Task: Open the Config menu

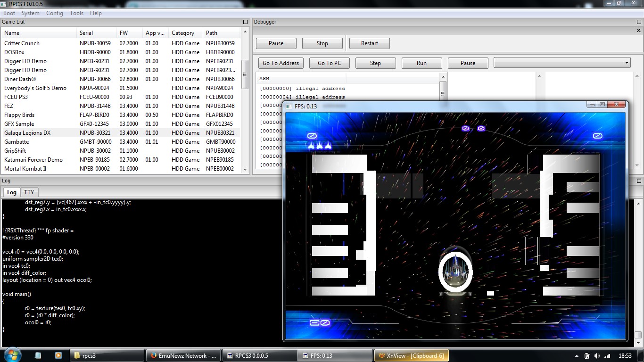Action: click(55, 13)
